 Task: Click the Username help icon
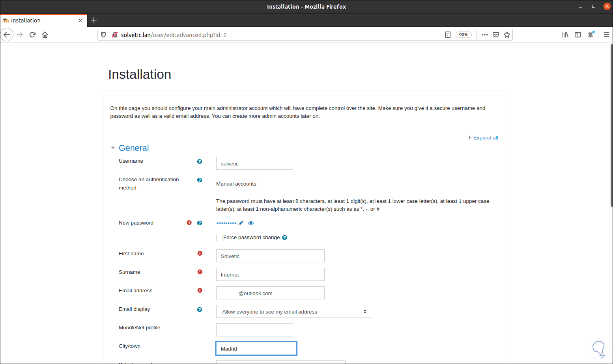pos(200,162)
